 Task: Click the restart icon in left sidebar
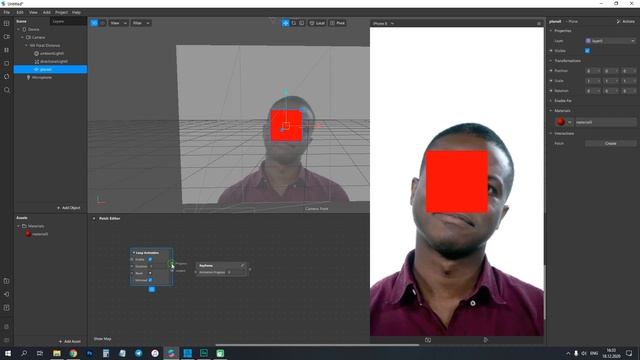(x=7, y=76)
